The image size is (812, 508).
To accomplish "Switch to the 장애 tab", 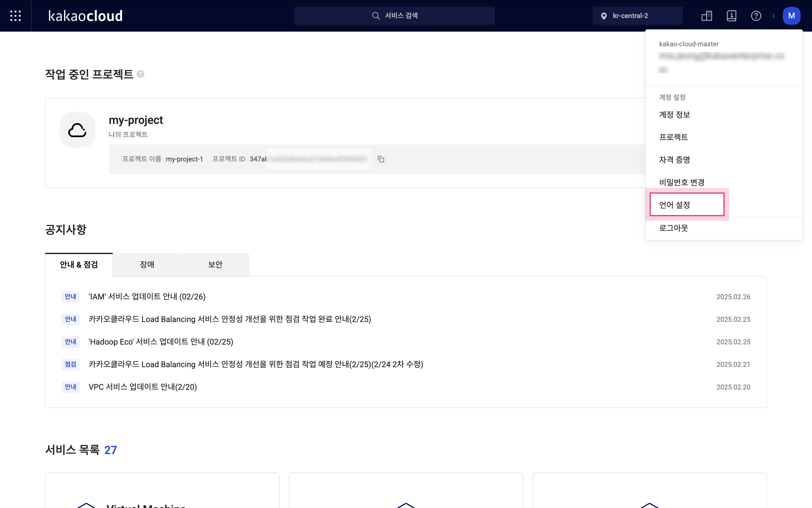I will click(x=147, y=264).
